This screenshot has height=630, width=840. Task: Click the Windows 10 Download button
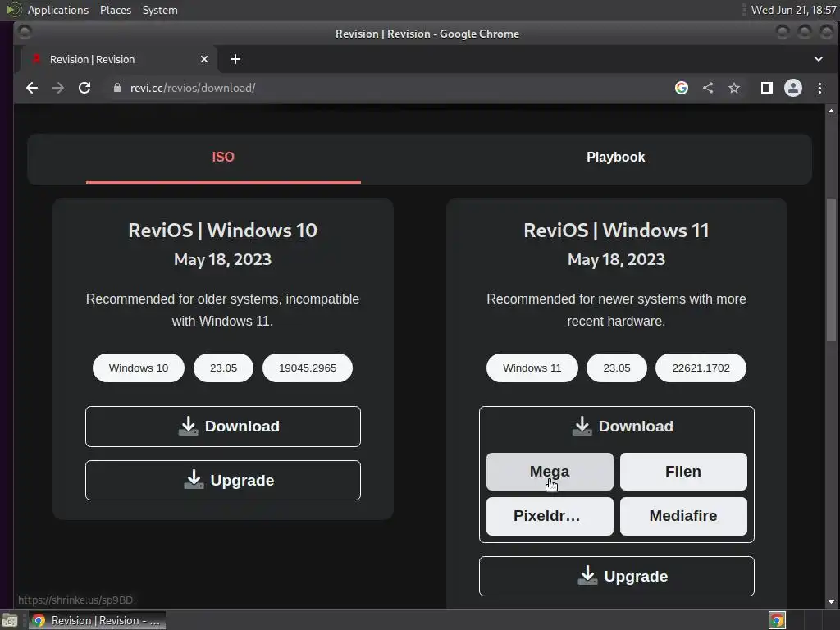click(223, 427)
